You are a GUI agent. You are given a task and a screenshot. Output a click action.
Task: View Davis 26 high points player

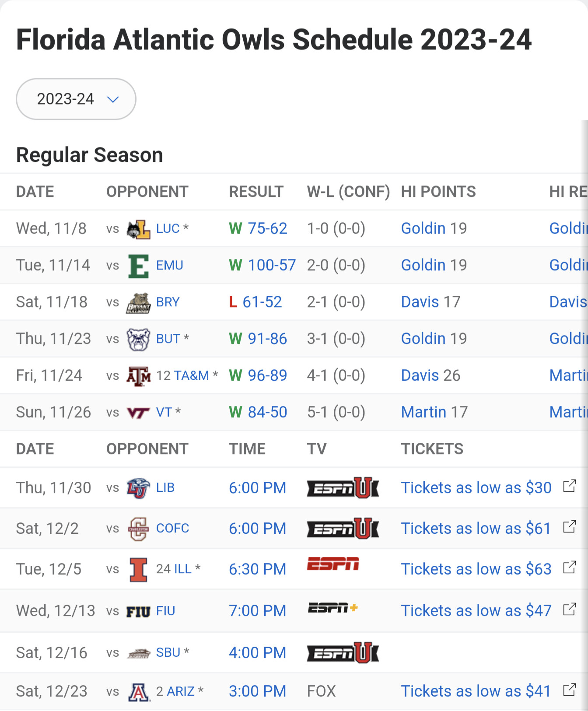point(430,375)
